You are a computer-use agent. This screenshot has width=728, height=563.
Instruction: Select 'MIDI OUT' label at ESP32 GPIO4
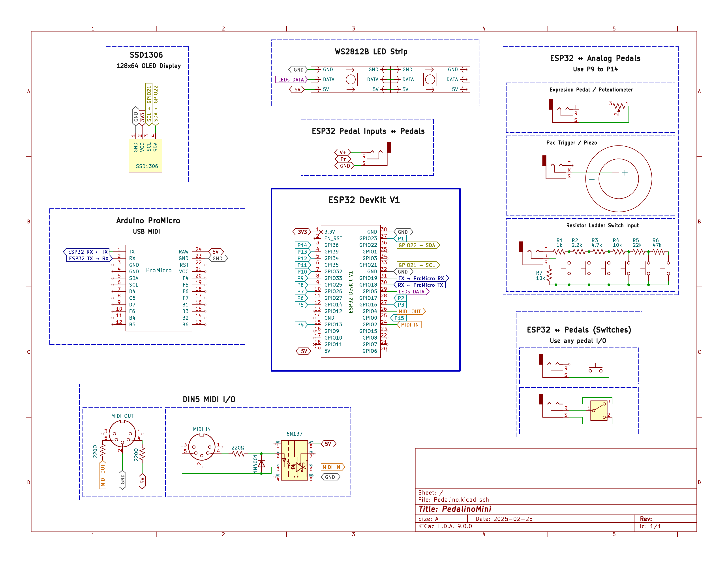411,312
